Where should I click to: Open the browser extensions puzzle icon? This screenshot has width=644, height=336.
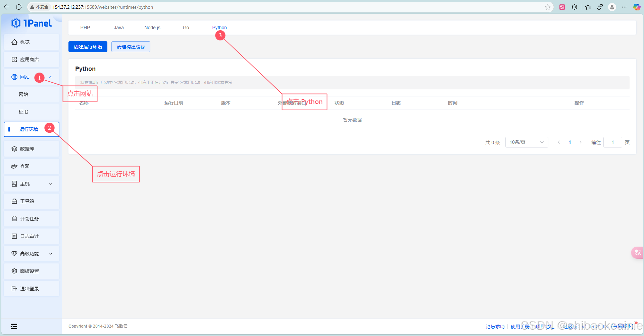click(x=574, y=7)
